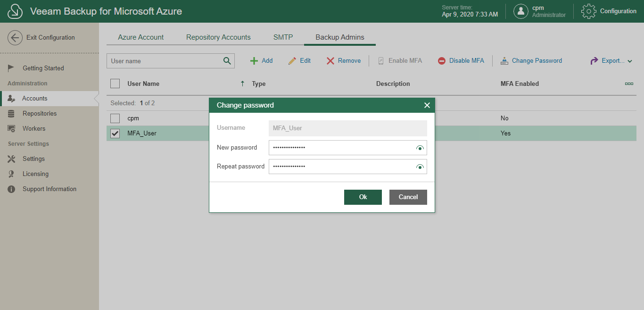This screenshot has width=644, height=310.
Task: Focus the New password field
Action: 348,148
